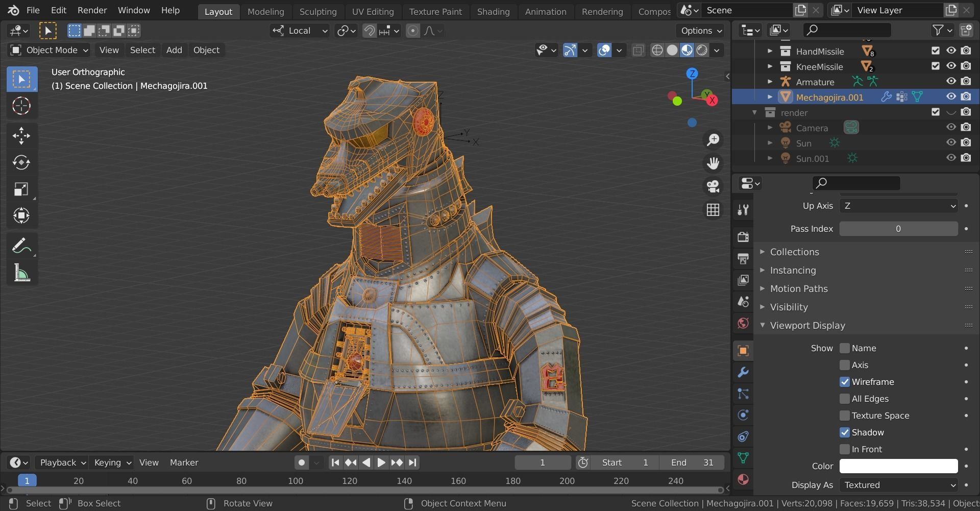Open the Keying popover

[x=112, y=463]
